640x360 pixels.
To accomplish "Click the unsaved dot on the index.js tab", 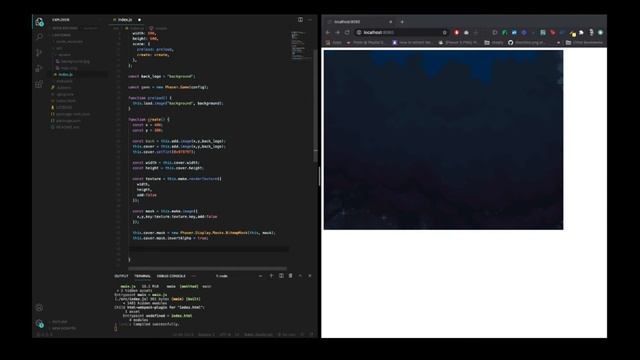I will point(139,20).
